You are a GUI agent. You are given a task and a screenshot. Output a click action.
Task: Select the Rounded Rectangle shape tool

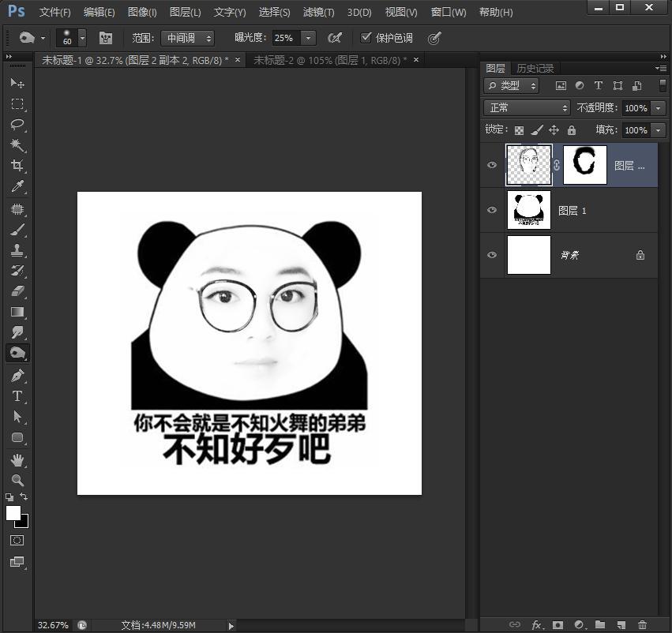(x=17, y=437)
